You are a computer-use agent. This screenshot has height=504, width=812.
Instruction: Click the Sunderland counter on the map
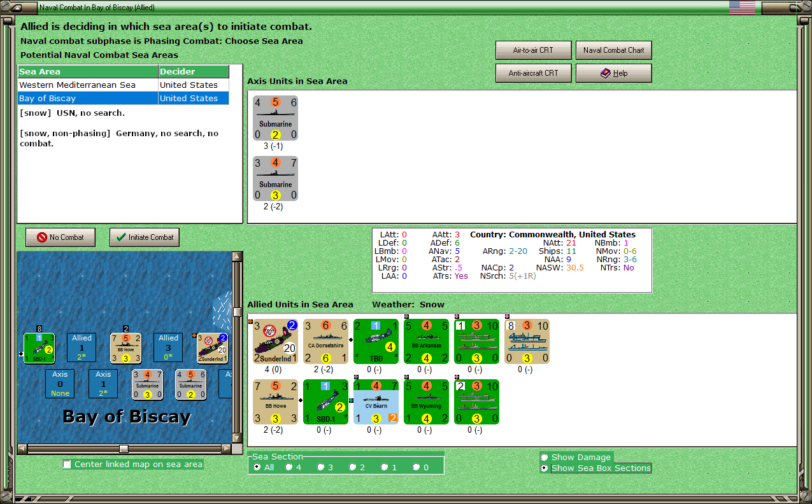click(213, 348)
